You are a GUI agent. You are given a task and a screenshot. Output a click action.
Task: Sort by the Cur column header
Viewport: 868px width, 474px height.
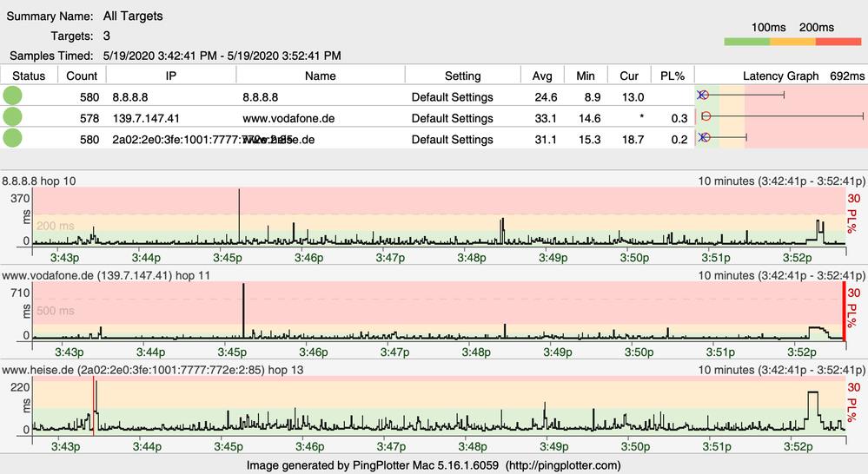[629, 76]
